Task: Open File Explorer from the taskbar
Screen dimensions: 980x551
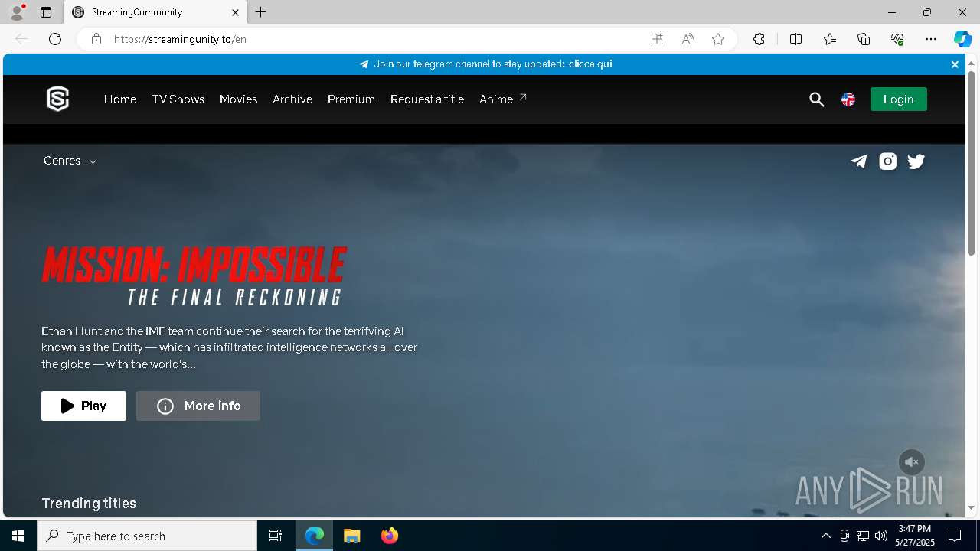Action: click(x=351, y=536)
